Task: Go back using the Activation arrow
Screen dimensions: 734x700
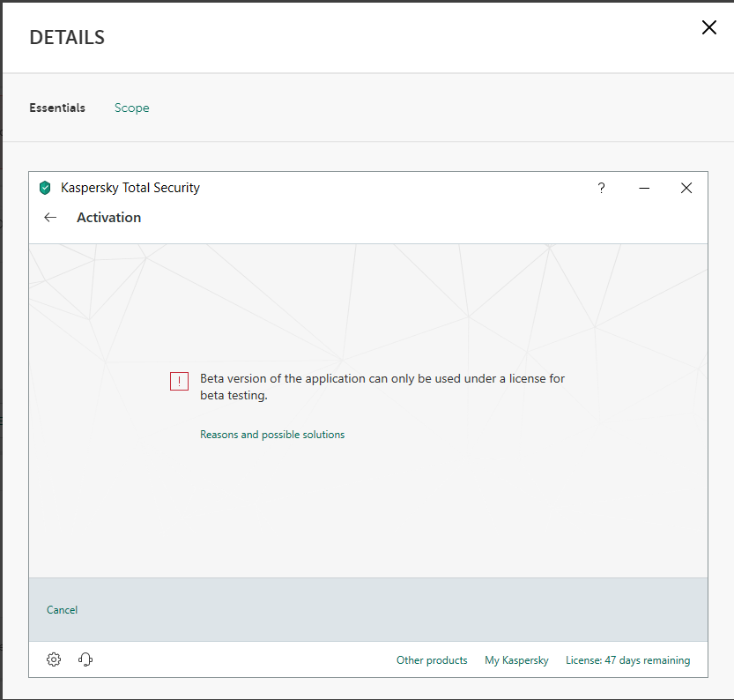Action: click(50, 217)
